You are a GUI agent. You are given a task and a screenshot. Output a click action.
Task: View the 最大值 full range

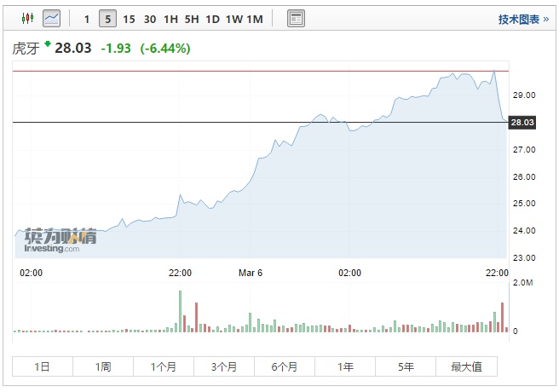[x=466, y=366]
